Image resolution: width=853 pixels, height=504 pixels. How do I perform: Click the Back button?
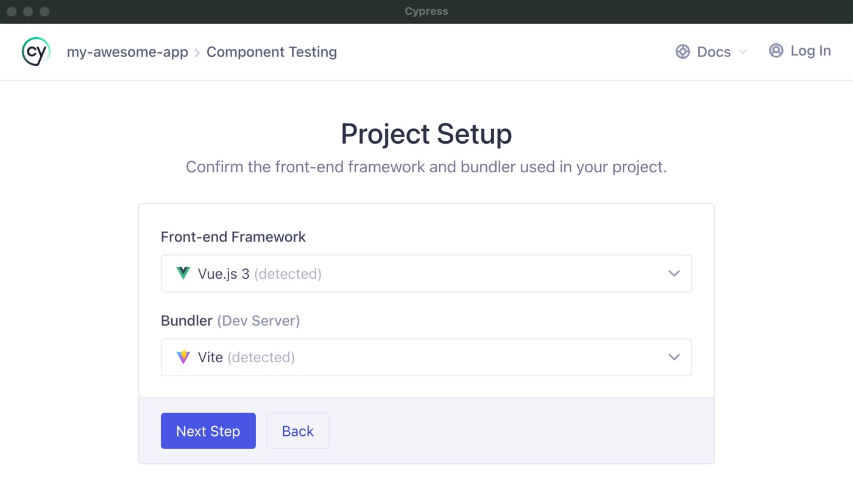(x=297, y=431)
